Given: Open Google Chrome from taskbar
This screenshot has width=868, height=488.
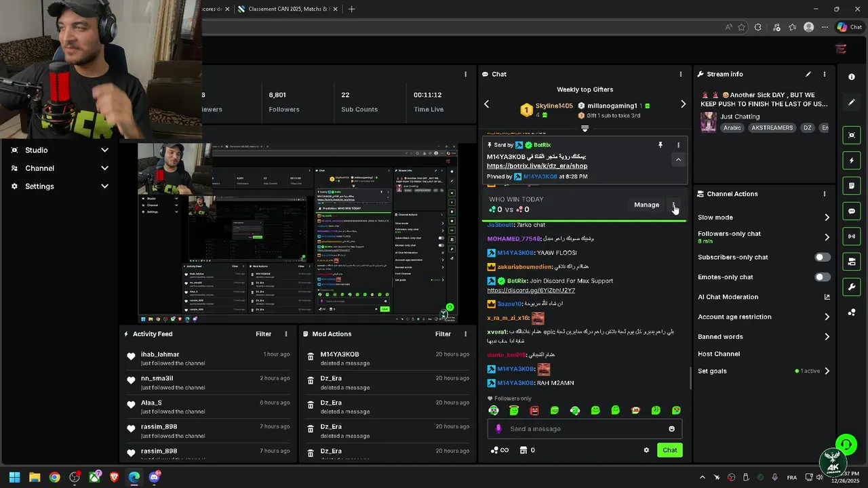Looking at the screenshot, I should [54, 477].
